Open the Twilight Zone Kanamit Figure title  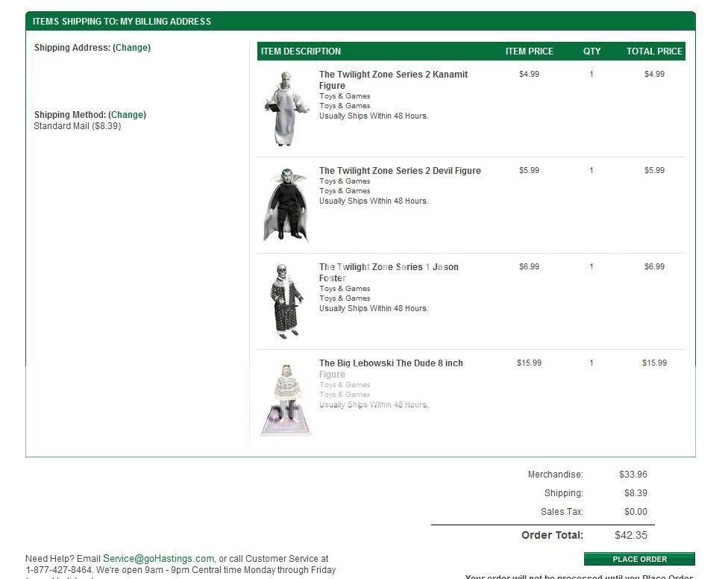coord(393,80)
